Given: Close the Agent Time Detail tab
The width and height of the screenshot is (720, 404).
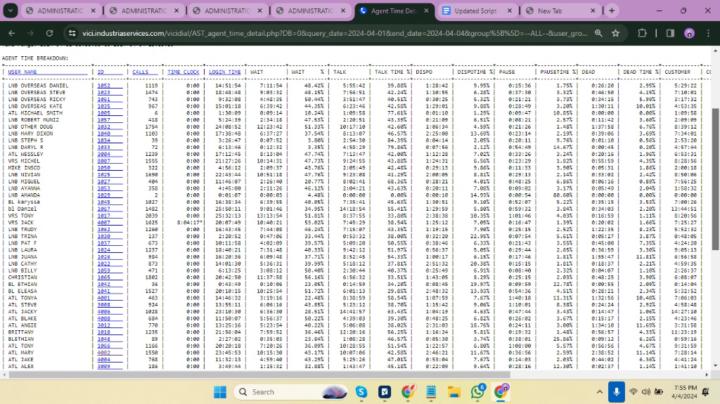Looking at the screenshot, I should click(428, 10).
